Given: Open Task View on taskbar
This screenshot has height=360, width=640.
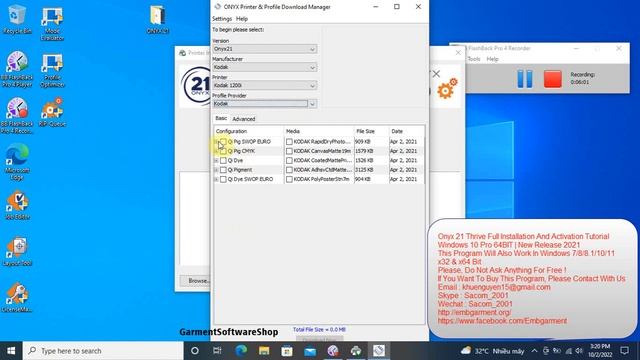Looking at the screenshot, I should pyautogui.click(x=217, y=351).
